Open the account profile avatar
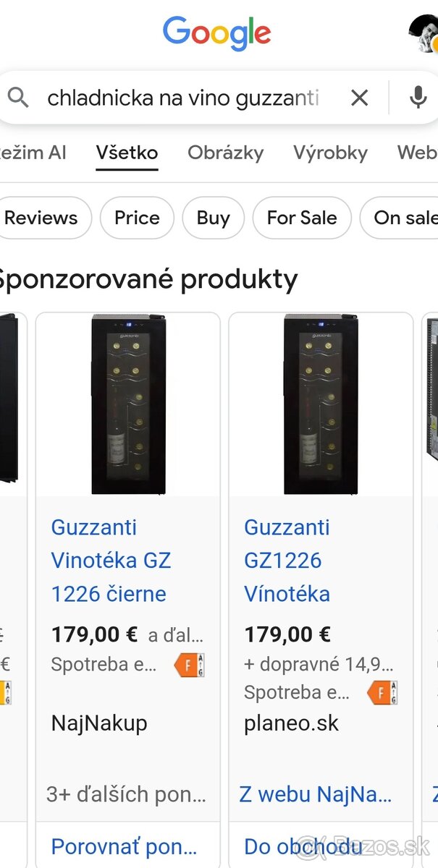Viewport: 438px width, 868px height. pos(427,34)
